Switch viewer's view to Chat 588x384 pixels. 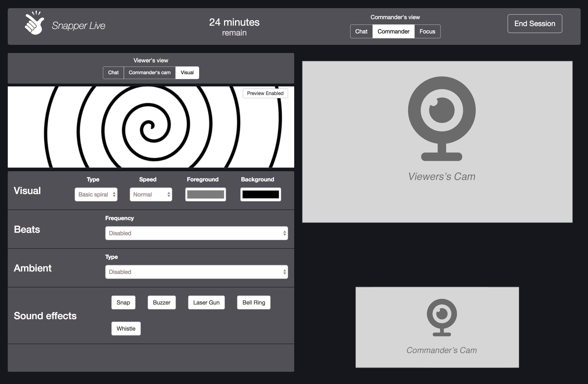coord(113,73)
